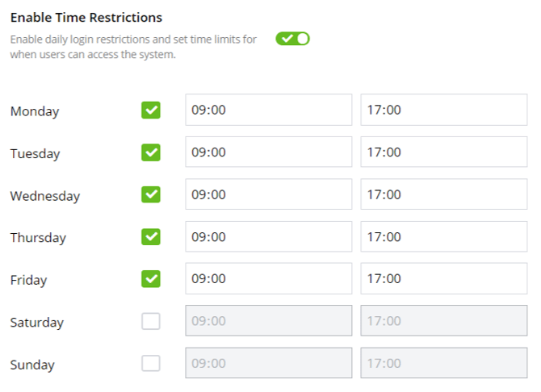Click Tuesday start time field
Image resolution: width=541 pixels, height=392 pixels.
point(268,152)
